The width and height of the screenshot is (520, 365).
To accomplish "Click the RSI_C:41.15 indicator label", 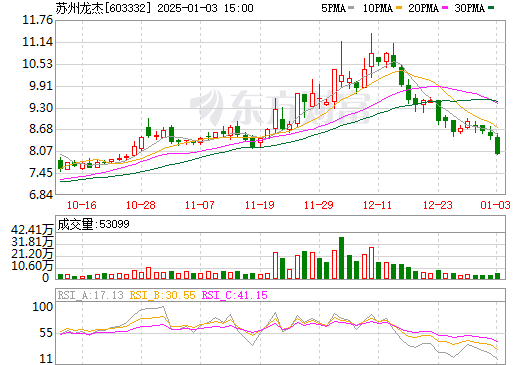I will pos(235,295).
